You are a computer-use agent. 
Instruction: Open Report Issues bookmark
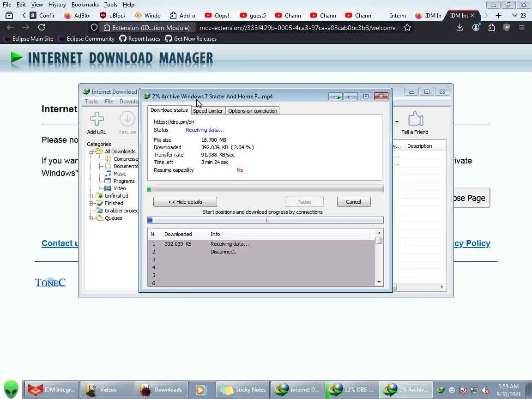(140, 39)
